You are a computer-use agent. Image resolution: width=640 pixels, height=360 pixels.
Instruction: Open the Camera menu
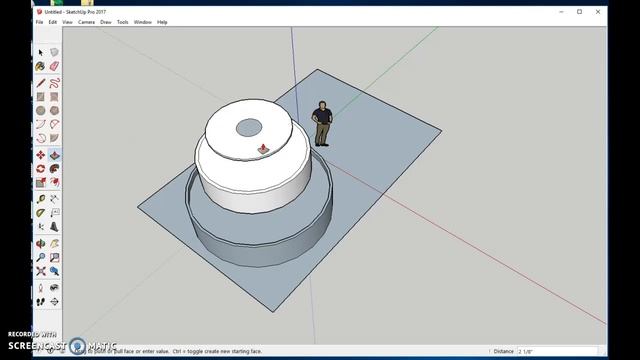pos(87,22)
